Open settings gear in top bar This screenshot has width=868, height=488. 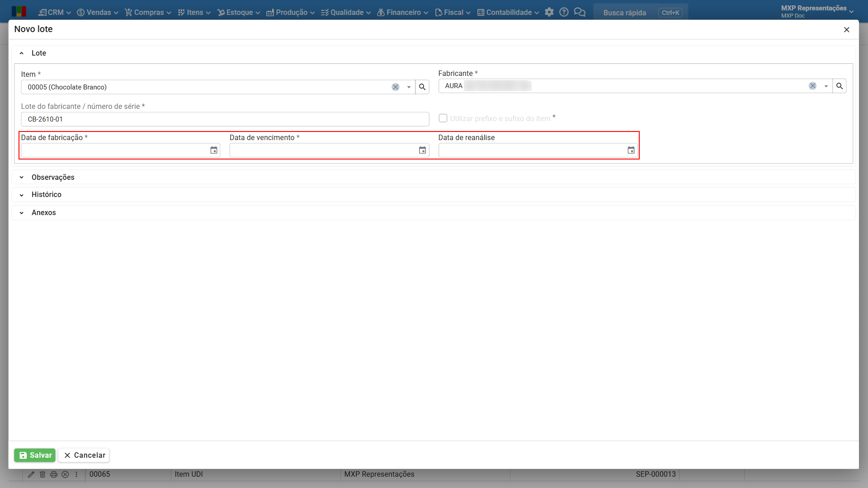coord(549,12)
